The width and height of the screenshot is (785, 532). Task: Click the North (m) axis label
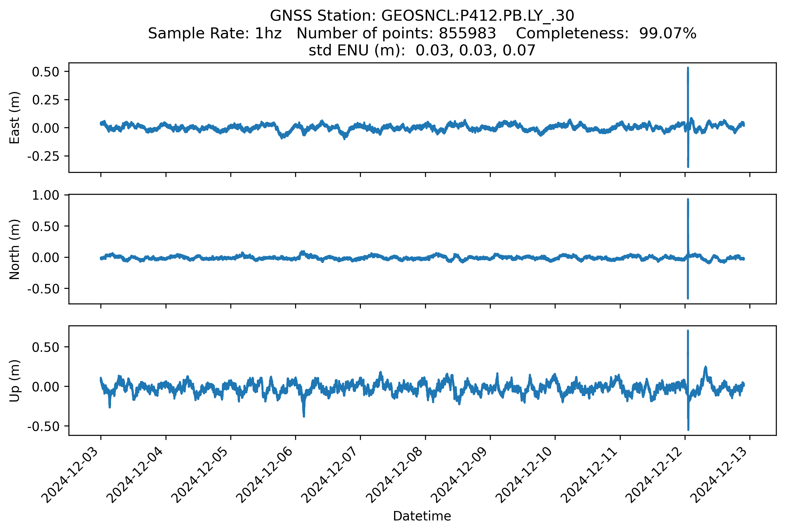click(14, 249)
